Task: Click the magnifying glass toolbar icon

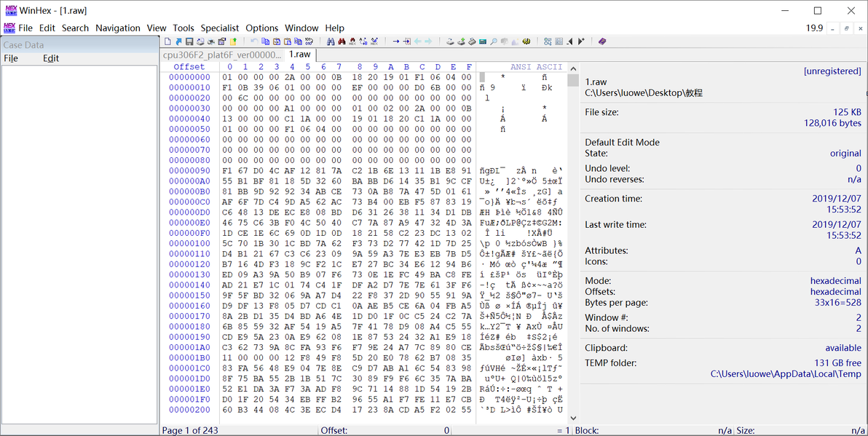Action: pyautogui.click(x=493, y=41)
